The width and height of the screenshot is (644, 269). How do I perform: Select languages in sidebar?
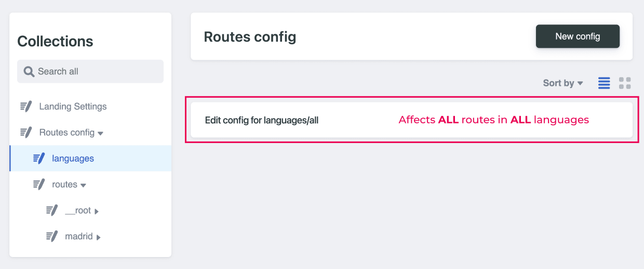point(90,158)
